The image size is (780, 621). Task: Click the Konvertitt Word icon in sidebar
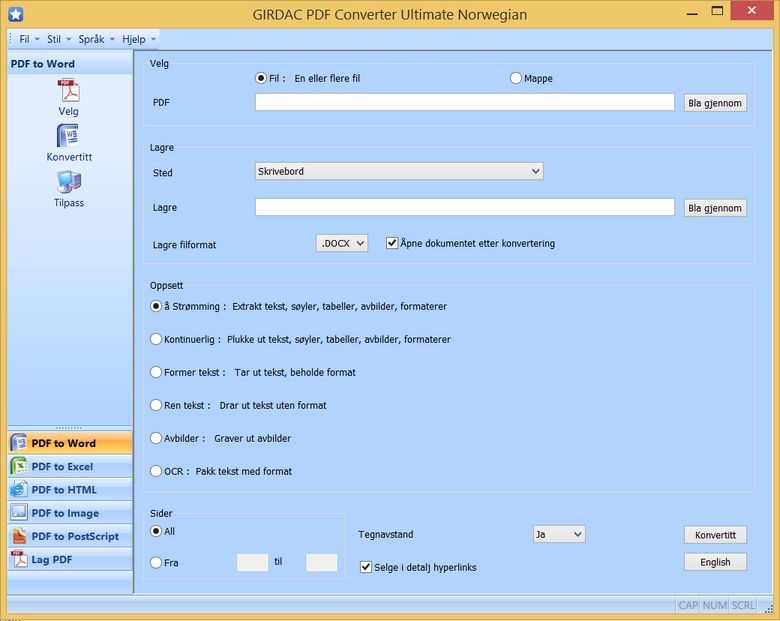(x=69, y=136)
